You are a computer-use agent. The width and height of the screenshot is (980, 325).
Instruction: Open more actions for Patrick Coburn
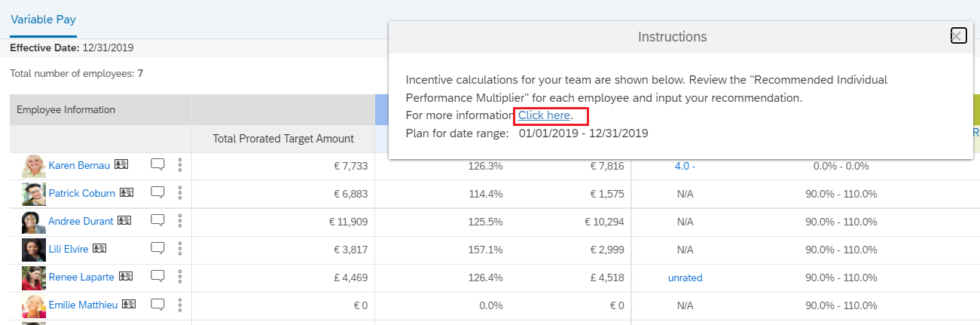coord(179,193)
